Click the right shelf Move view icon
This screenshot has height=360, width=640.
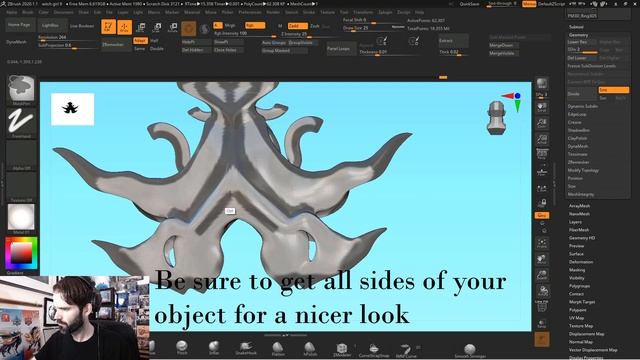[x=542, y=259]
